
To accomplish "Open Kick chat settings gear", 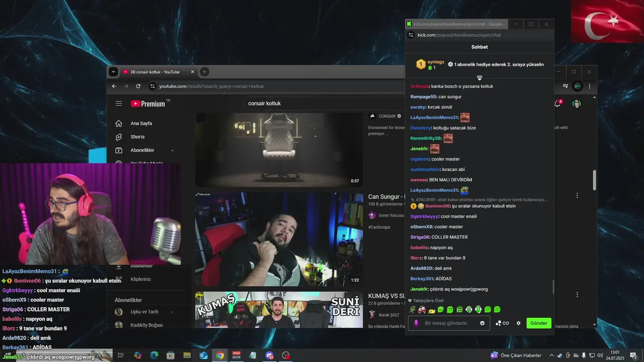I will click(518, 323).
